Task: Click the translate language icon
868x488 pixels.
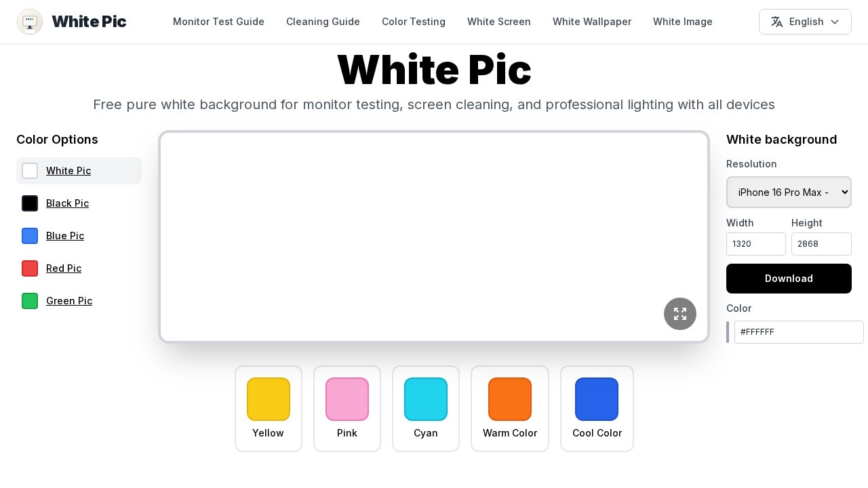Action: click(777, 22)
